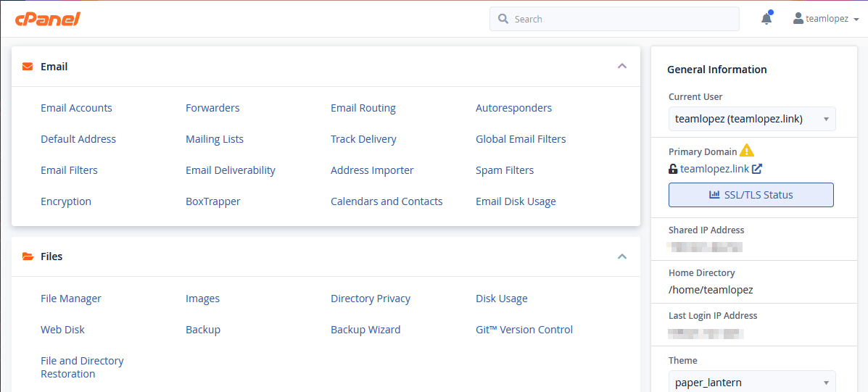Click the Files section heading
This screenshot has width=868, height=392.
point(51,257)
